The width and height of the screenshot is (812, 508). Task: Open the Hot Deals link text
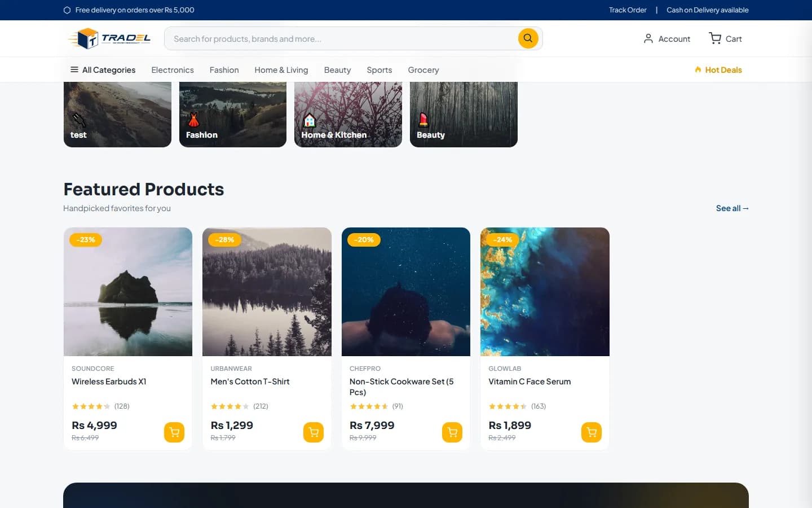tap(723, 70)
